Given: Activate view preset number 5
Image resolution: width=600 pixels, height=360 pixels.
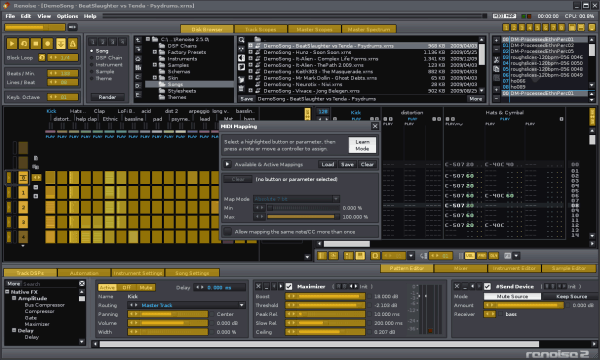Looking at the screenshot, I should (x=537, y=28).
